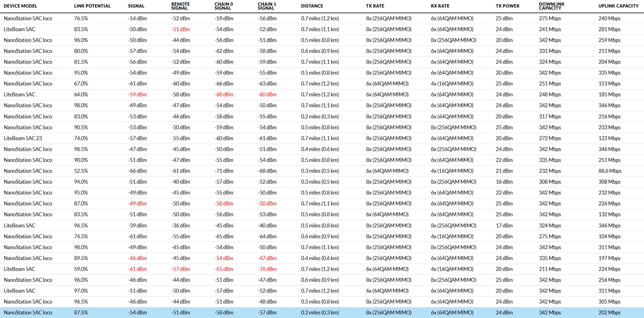This screenshot has height=318, width=644.
Task: Sort by the DEVICE MODEL column header
Action: [x=20, y=6]
